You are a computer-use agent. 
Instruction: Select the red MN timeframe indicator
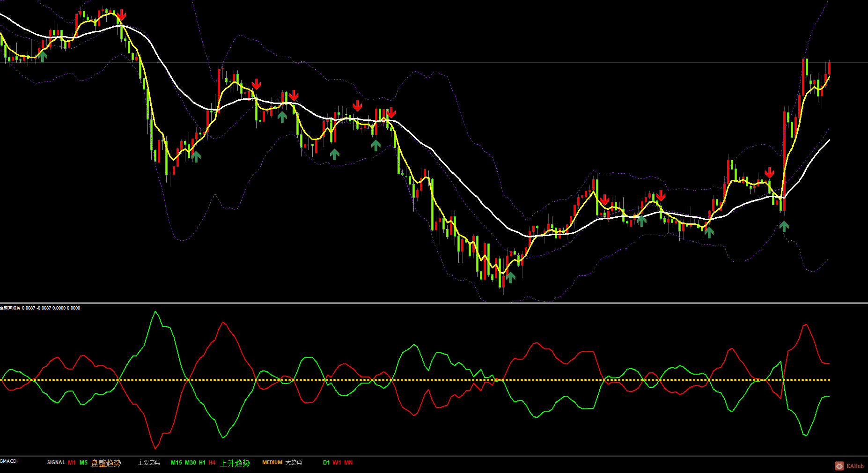tap(349, 463)
